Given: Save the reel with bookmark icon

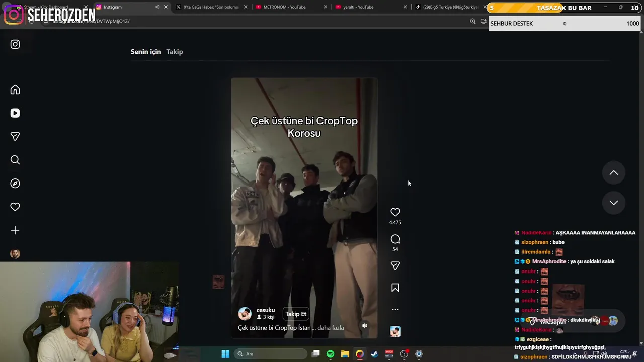Looking at the screenshot, I should tap(395, 288).
